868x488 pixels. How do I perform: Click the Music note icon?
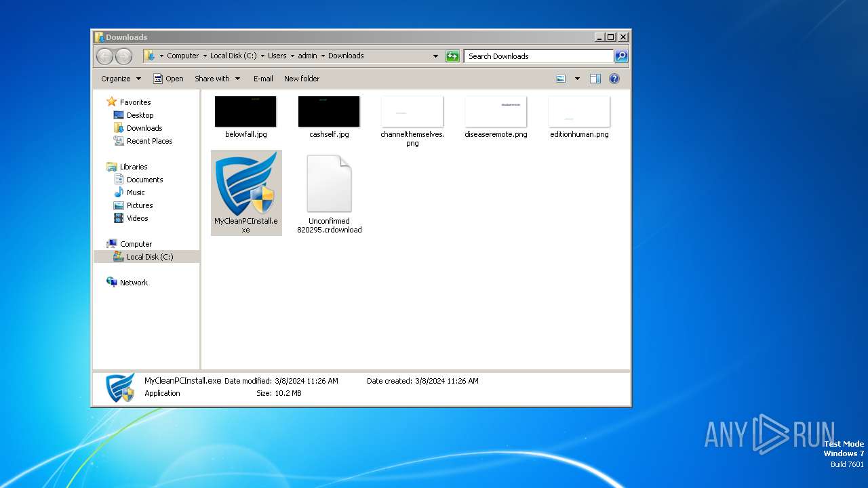119,192
